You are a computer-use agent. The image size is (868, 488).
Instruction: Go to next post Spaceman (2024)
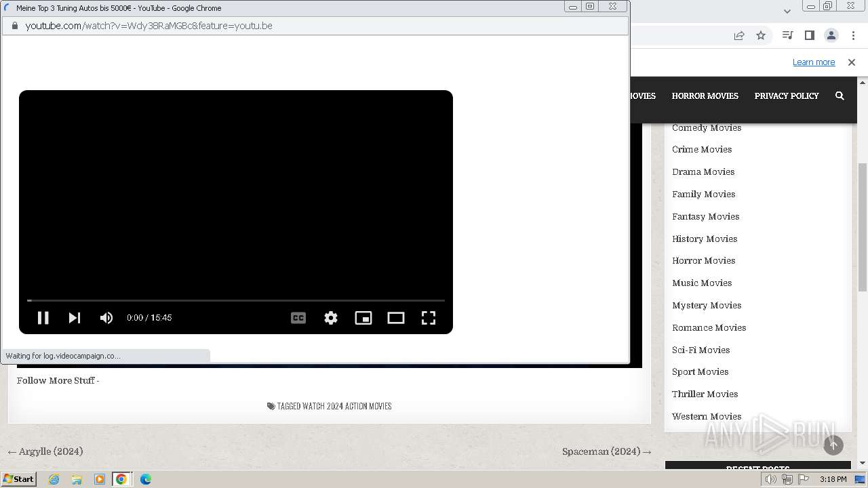point(607,451)
